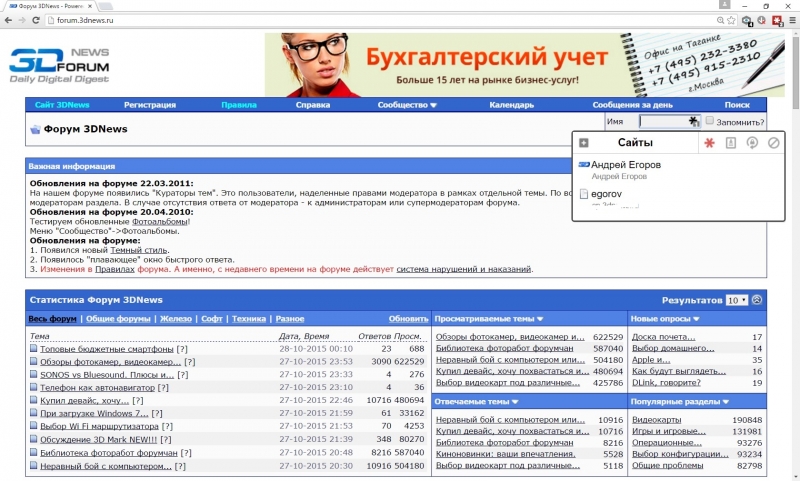Open the Результатов 10 select box
The height and width of the screenshot is (481, 800).
(737, 300)
